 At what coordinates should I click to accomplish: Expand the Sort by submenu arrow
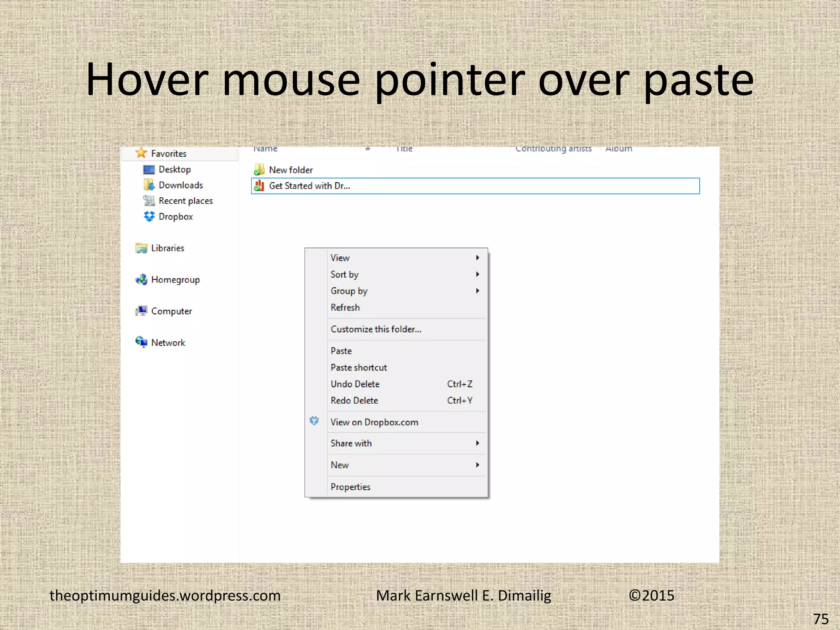click(x=477, y=274)
